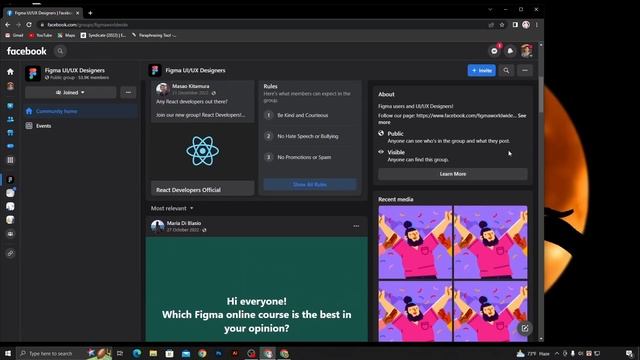640x360 pixels.
Task: Open Microsoft Edge from taskbar
Action: pos(137,353)
